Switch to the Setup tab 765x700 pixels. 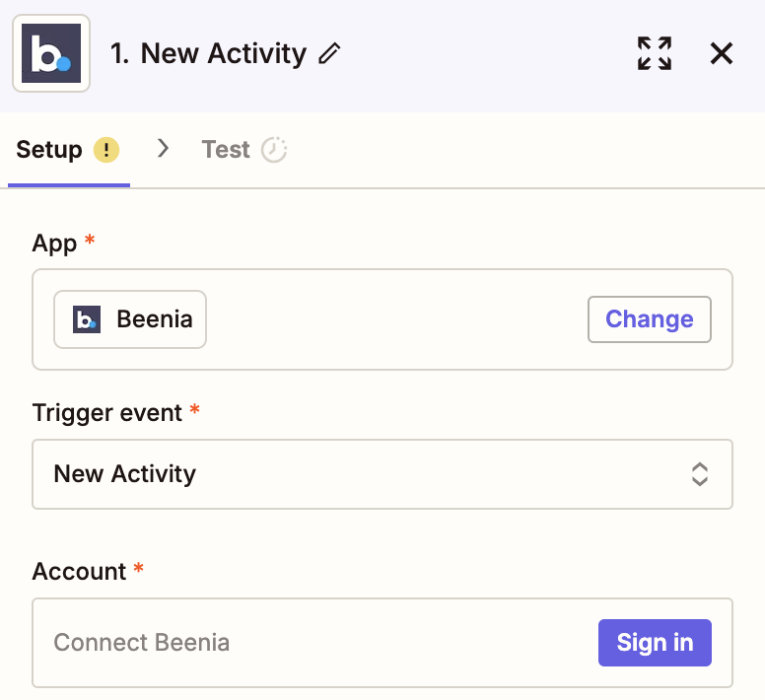click(49, 150)
